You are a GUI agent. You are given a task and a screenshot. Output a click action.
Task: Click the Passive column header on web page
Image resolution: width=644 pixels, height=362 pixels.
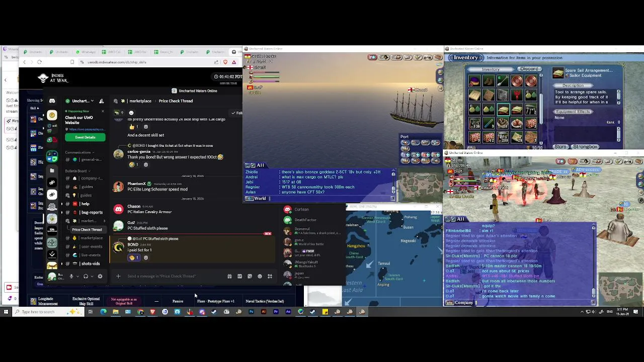(178, 301)
